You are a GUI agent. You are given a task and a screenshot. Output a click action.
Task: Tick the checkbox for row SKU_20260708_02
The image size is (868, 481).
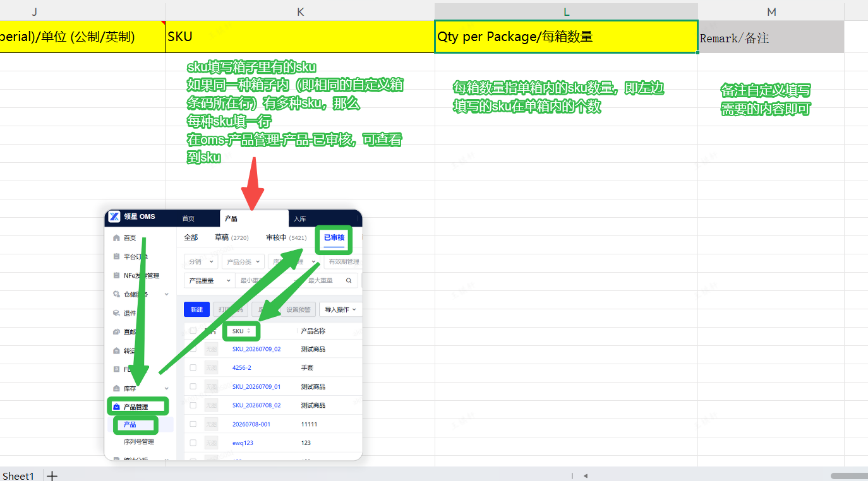(193, 405)
